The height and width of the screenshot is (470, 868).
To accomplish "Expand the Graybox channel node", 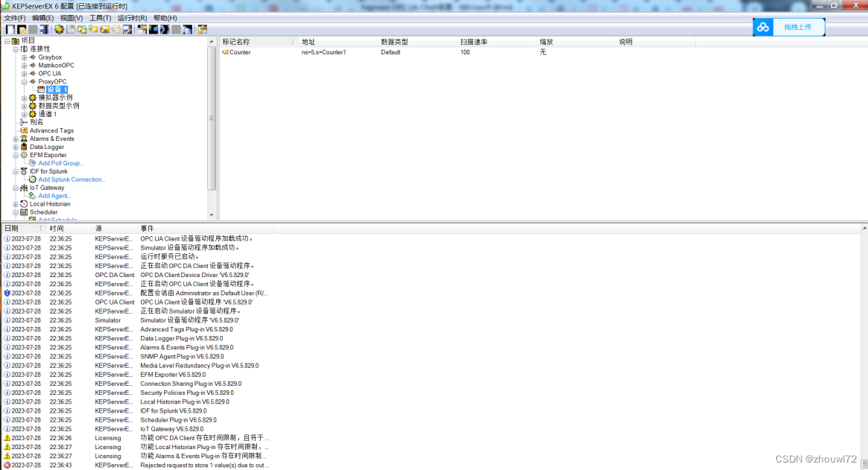I will 23,57.
